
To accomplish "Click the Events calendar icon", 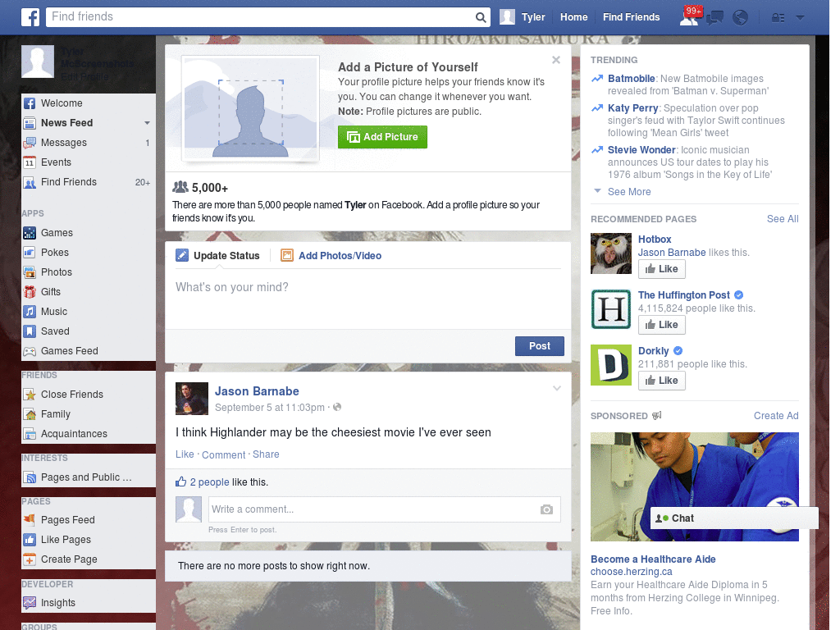I will click(30, 162).
